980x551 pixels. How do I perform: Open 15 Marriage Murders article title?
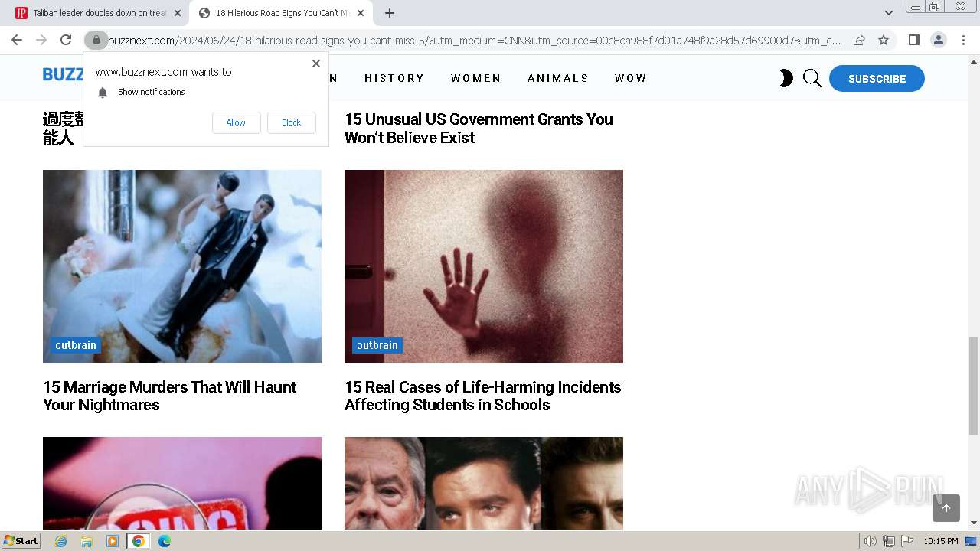click(x=169, y=396)
